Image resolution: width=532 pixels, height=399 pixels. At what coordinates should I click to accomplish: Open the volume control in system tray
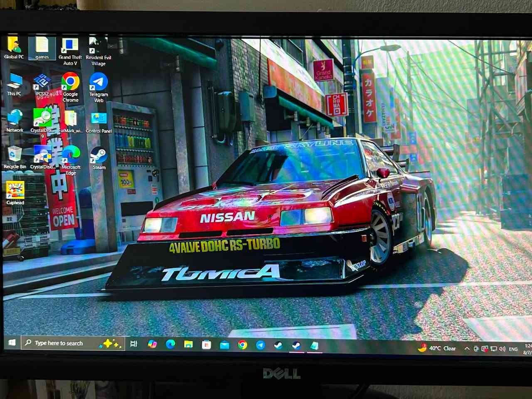pyautogui.click(x=502, y=349)
